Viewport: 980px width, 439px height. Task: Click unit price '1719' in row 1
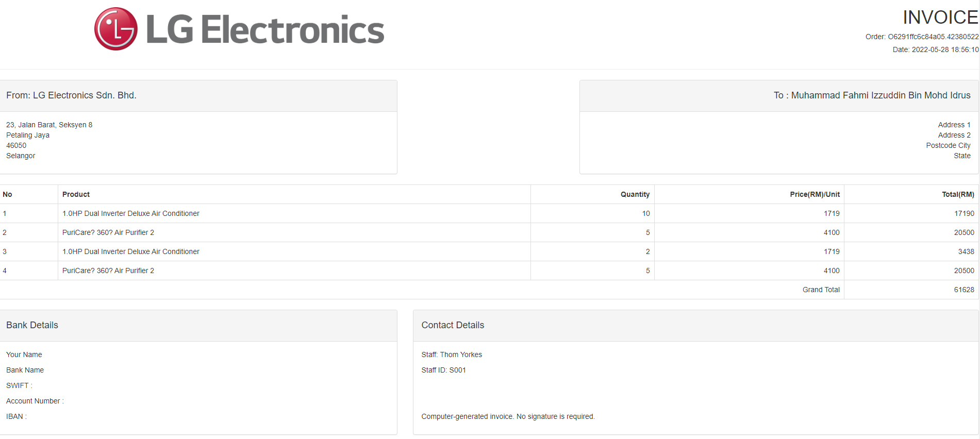[832, 213]
